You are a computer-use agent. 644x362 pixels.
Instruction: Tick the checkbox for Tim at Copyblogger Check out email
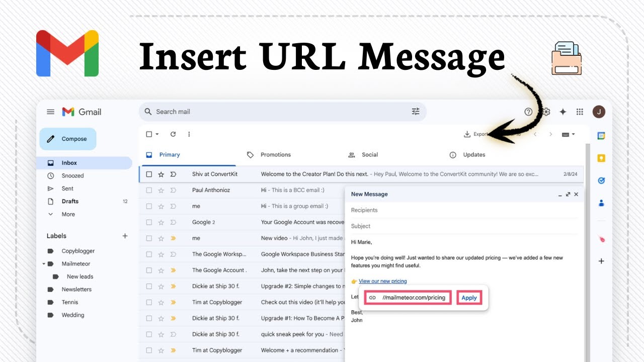pyautogui.click(x=149, y=302)
